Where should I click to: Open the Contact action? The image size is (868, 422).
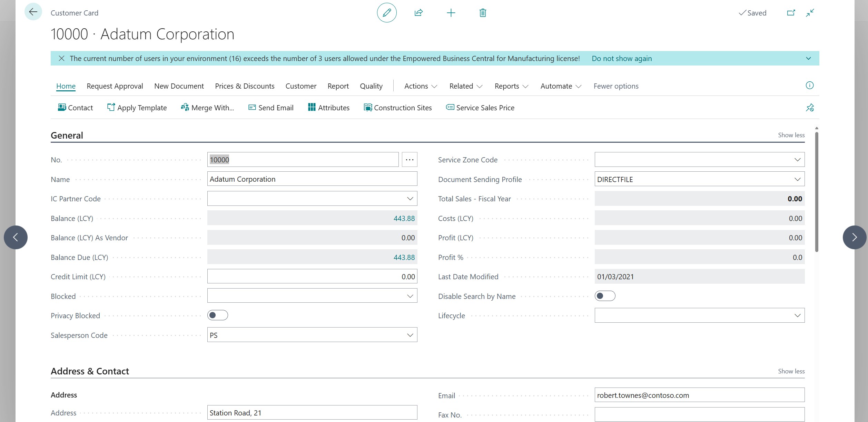click(x=75, y=108)
